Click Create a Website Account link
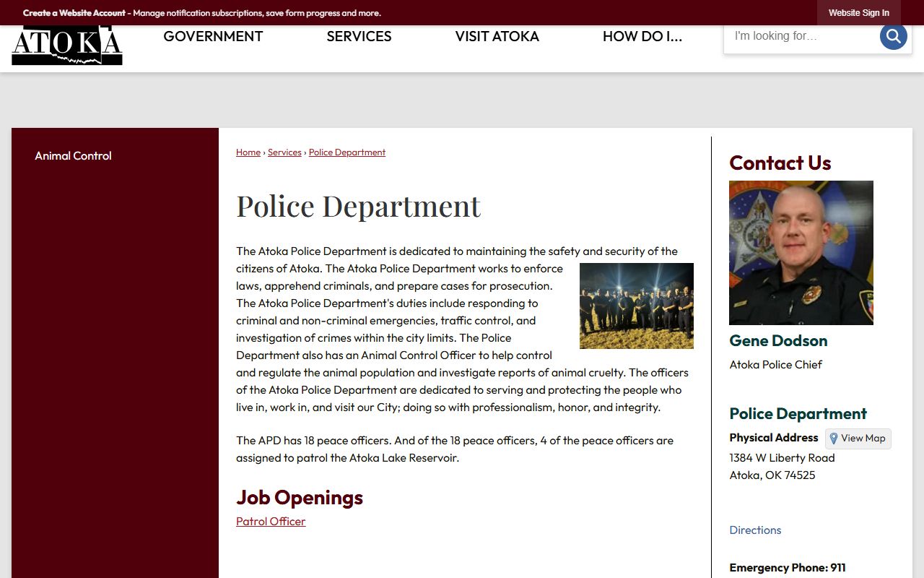924x578 pixels. (74, 13)
